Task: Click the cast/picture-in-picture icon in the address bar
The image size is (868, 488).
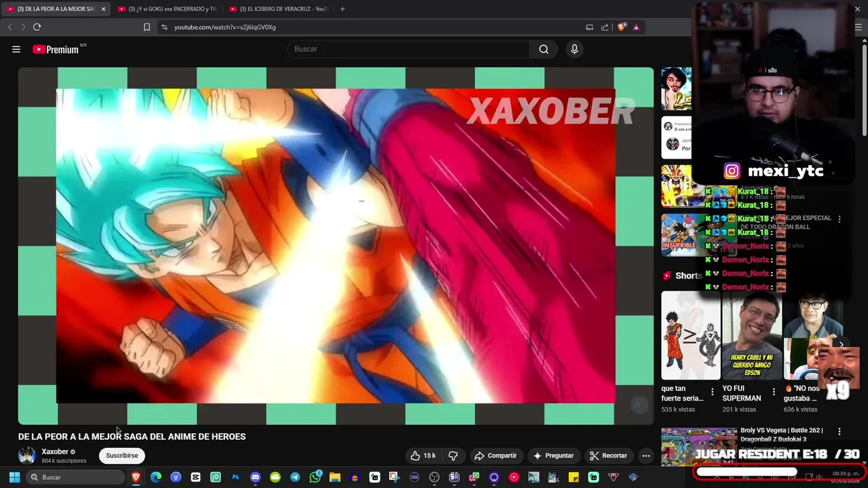Action: click(x=589, y=27)
